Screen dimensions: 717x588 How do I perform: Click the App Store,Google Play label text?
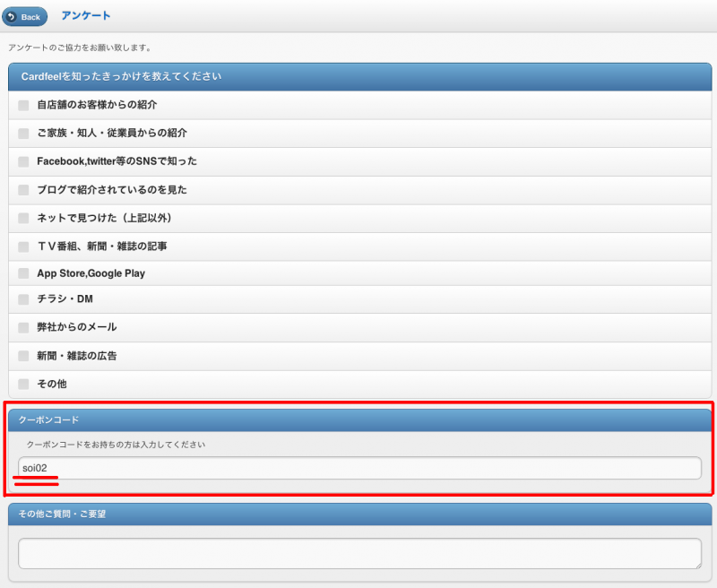[x=91, y=273]
